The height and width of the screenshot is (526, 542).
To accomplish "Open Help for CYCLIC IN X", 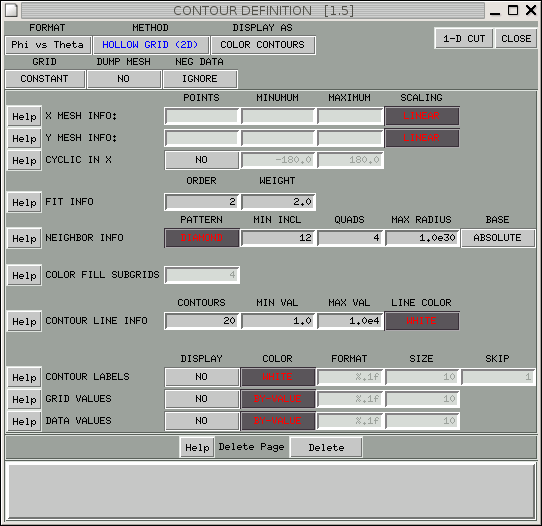I will (25, 160).
